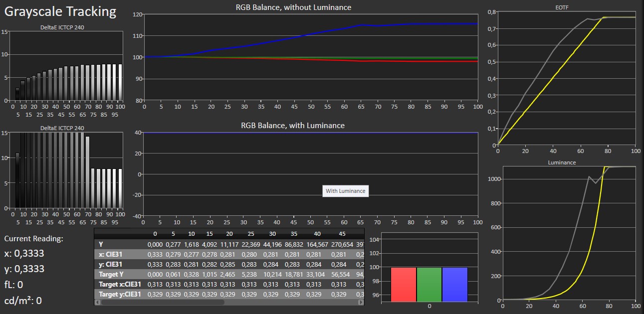Click the red bar in RGB bar chart
Image resolution: width=644 pixels, height=314 pixels.
(x=403, y=285)
